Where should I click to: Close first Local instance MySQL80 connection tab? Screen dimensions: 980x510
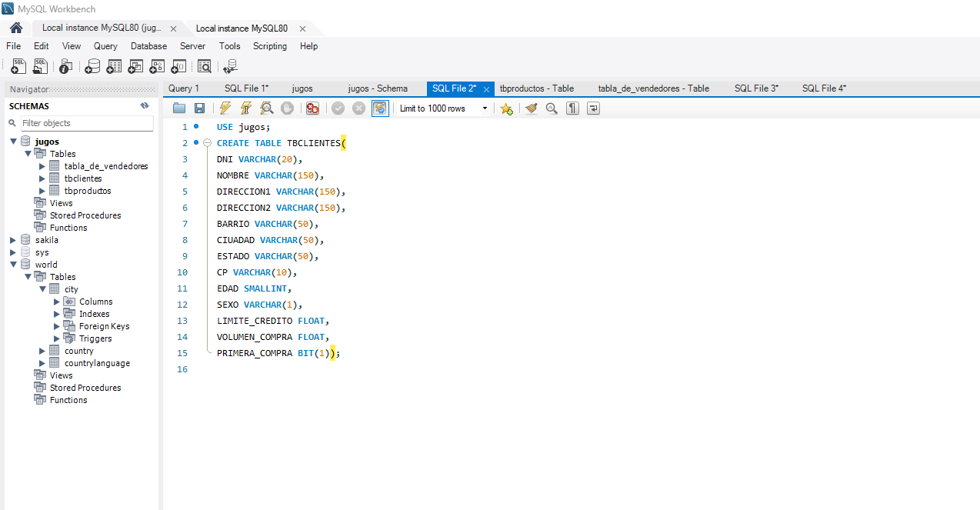(173, 28)
